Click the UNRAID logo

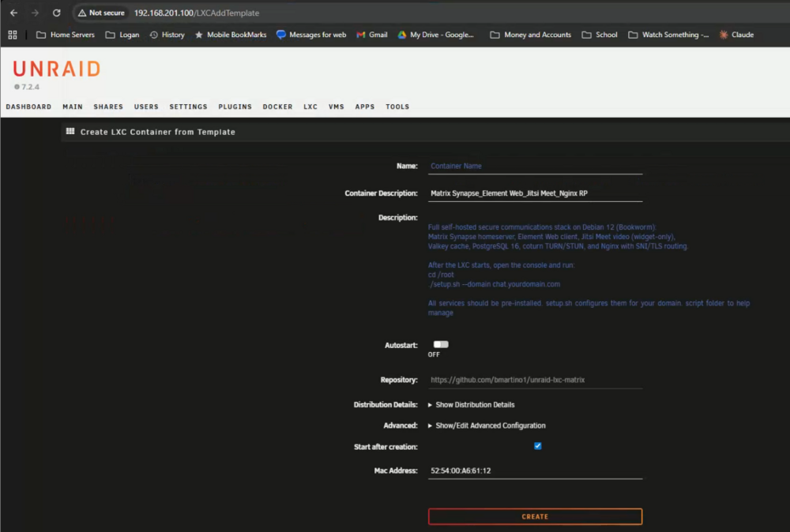(x=56, y=69)
